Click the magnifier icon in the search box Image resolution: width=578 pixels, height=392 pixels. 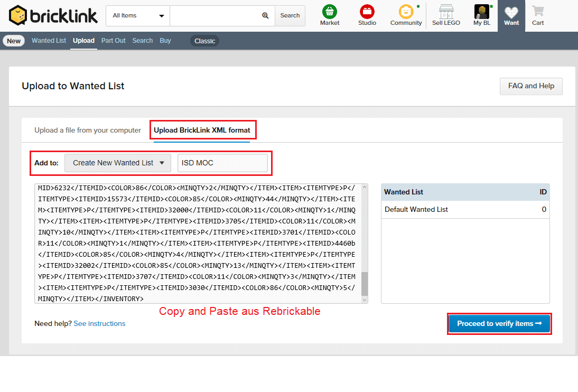click(x=265, y=15)
